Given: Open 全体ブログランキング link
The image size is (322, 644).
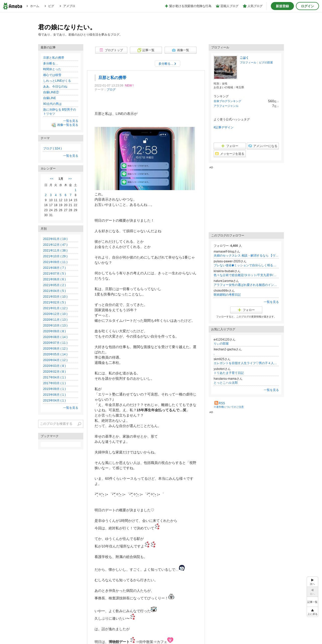Looking at the screenshot, I should [x=227, y=101].
